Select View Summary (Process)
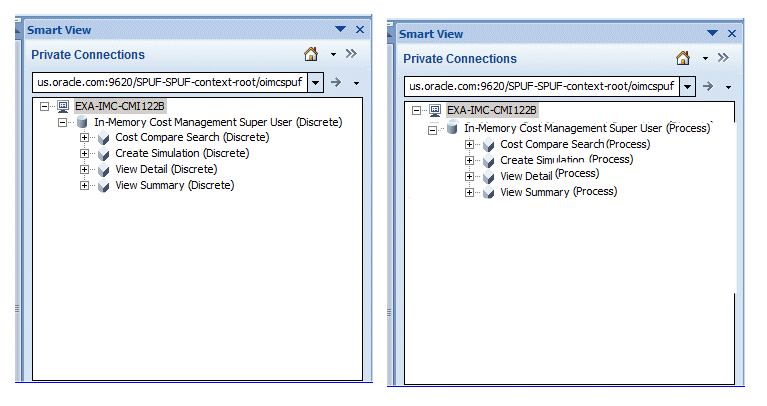767x406 pixels. [x=559, y=192]
